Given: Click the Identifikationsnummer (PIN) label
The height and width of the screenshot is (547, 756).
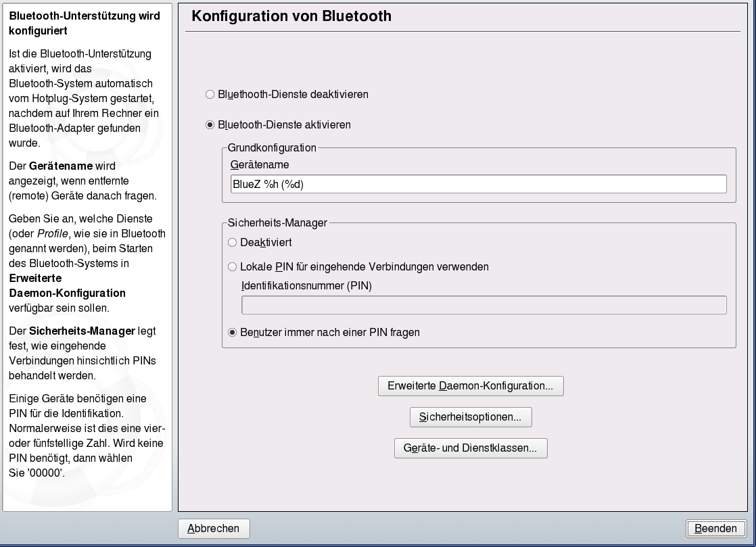Looking at the screenshot, I should click(x=306, y=286).
